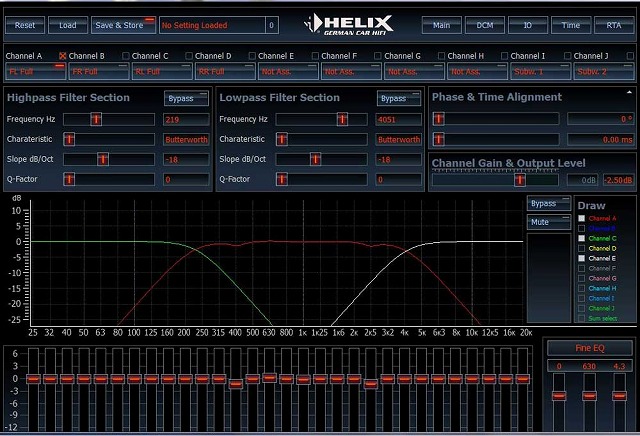Toggle the graph-side Bypass button
Image resolution: width=640 pixels, height=436 pixels.
click(x=549, y=203)
